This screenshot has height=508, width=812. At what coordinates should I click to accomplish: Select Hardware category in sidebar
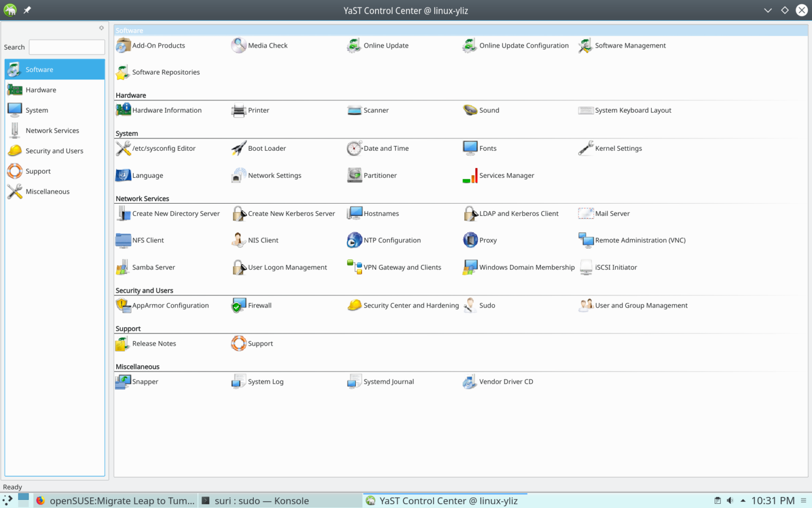[x=41, y=90]
